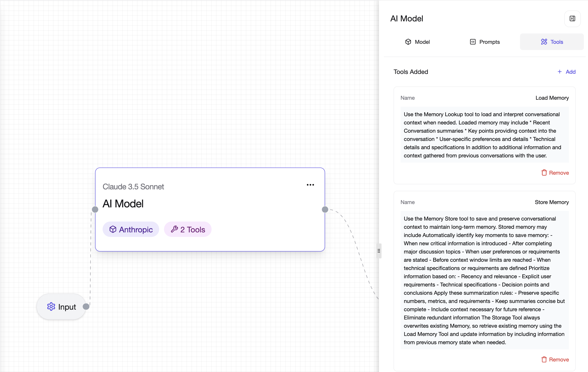Click the Store Memory description text
588x372 pixels.
pyautogui.click(x=485, y=280)
